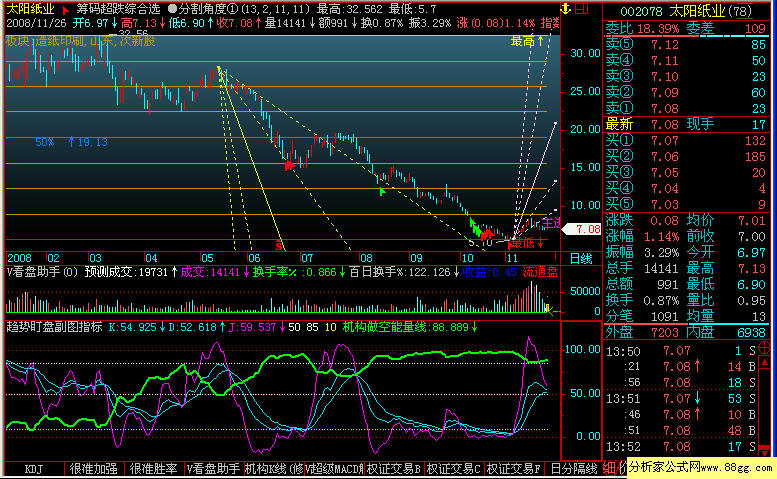Viewport: 777px width, 479px height.
Task: Click the 趋势盯盘副图指标 indicator title
Action: pos(55,326)
